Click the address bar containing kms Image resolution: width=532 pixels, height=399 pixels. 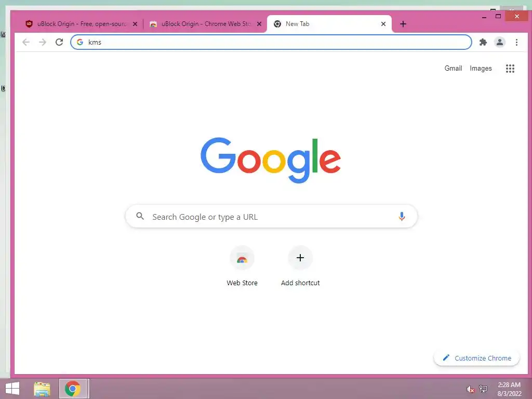(271, 42)
